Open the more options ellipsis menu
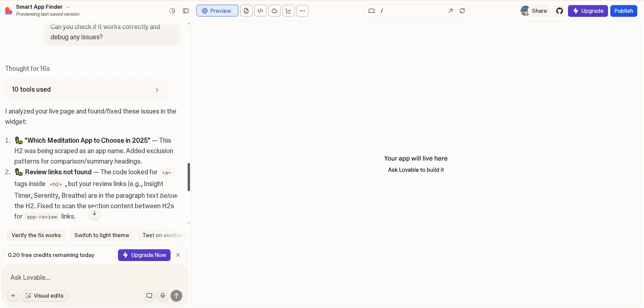Image resolution: width=644 pixels, height=308 pixels. (x=302, y=11)
